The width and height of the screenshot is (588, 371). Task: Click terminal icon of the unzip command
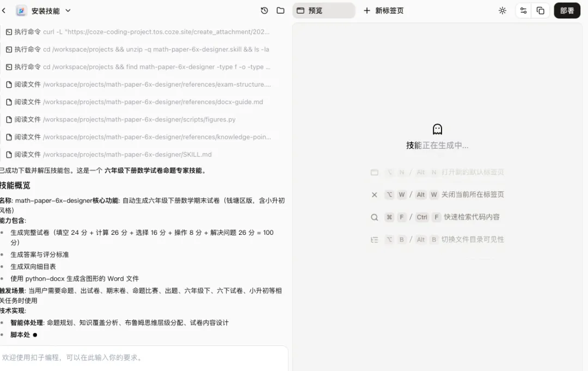[9, 49]
